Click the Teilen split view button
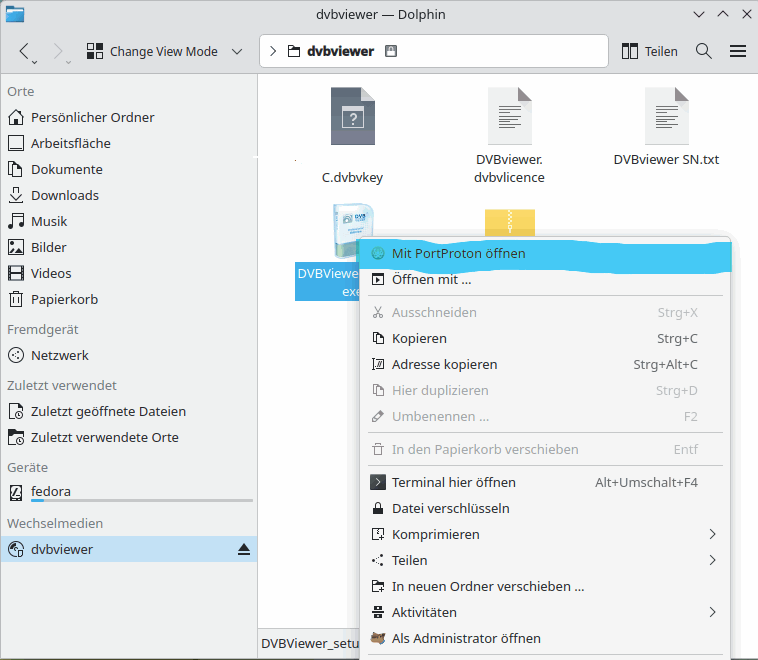This screenshot has height=660, width=758. [649, 51]
